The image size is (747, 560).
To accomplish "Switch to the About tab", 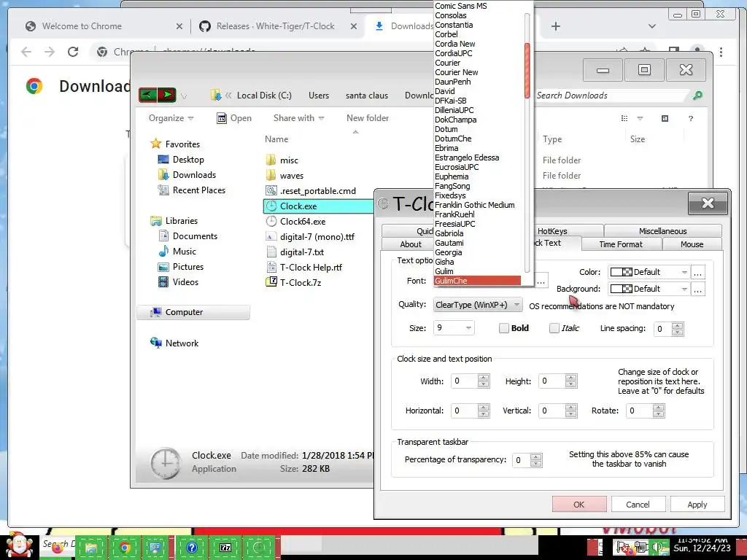I will 411,244.
